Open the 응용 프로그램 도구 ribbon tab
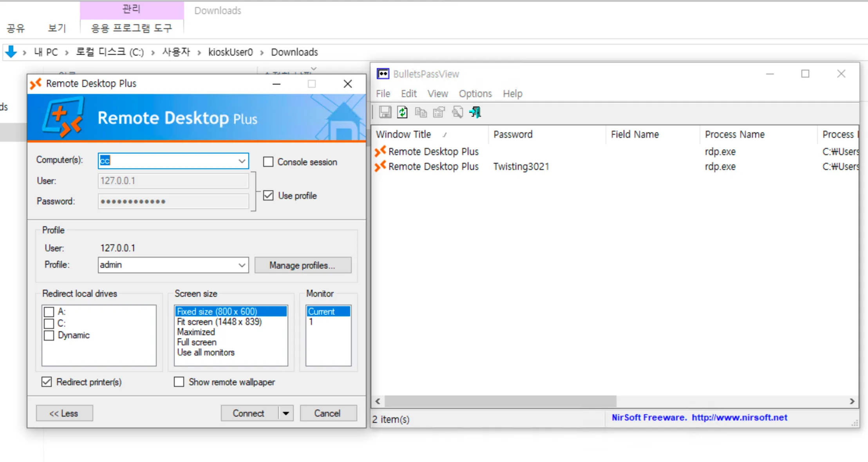 [132, 28]
